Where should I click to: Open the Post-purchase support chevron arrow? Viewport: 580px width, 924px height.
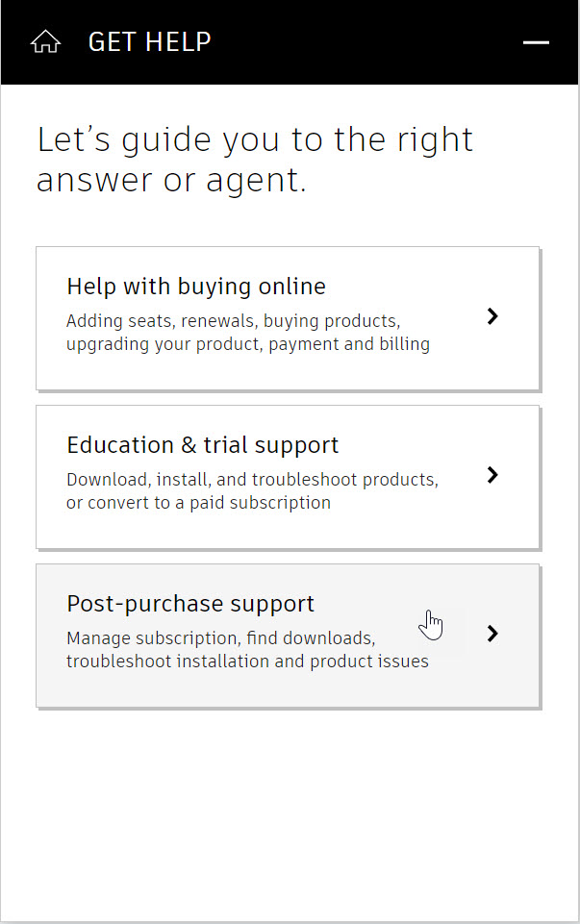(492, 634)
